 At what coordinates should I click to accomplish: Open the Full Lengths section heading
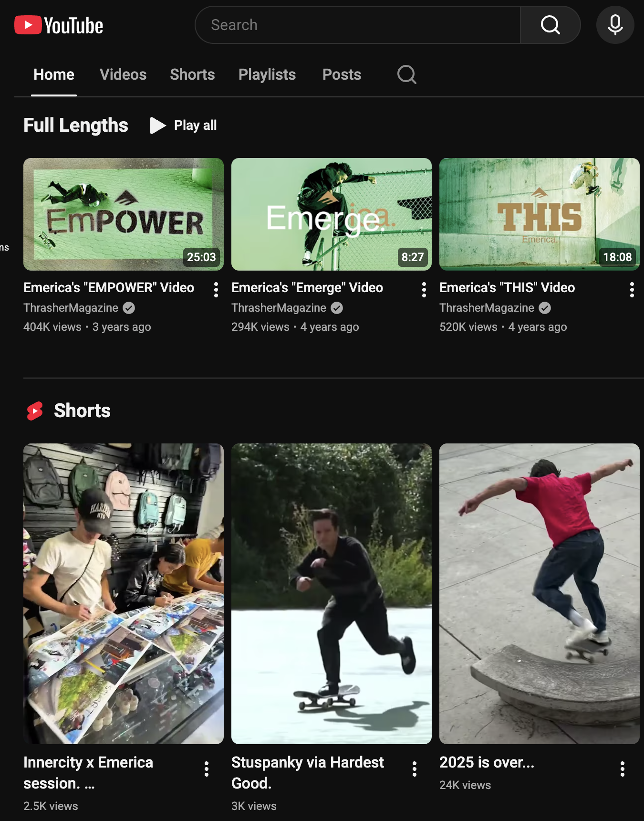coord(76,126)
